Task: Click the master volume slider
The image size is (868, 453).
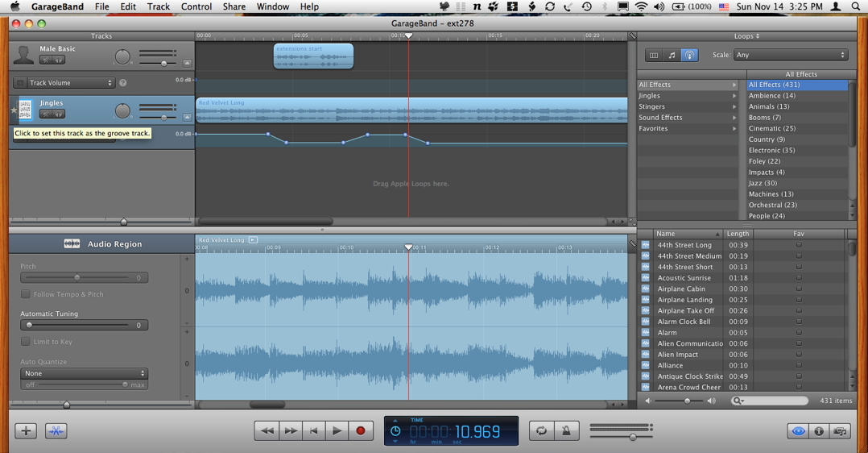Action: [621, 437]
